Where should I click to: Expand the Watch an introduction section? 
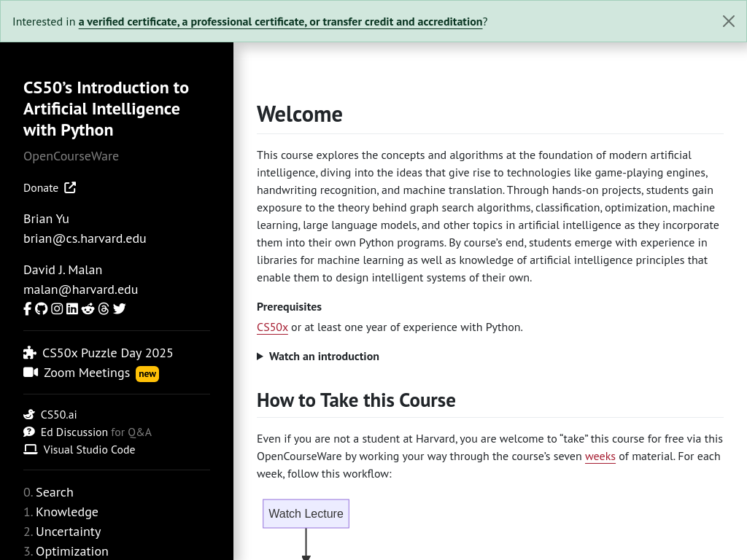tap(318, 356)
